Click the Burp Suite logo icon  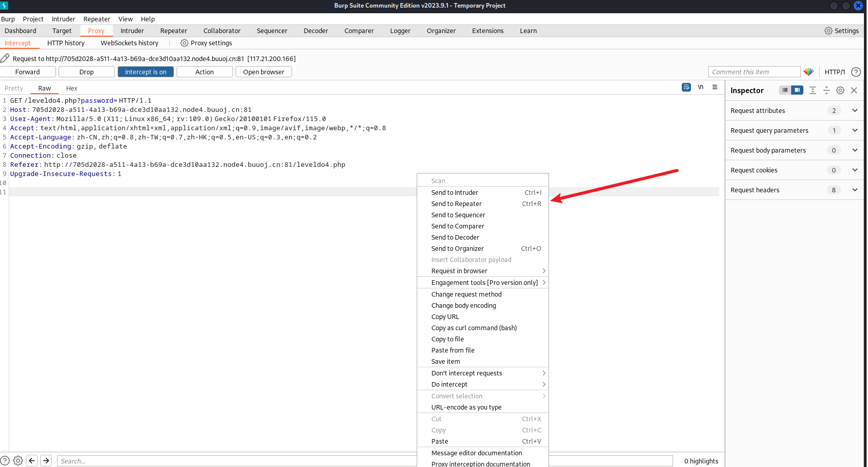coord(4,6)
